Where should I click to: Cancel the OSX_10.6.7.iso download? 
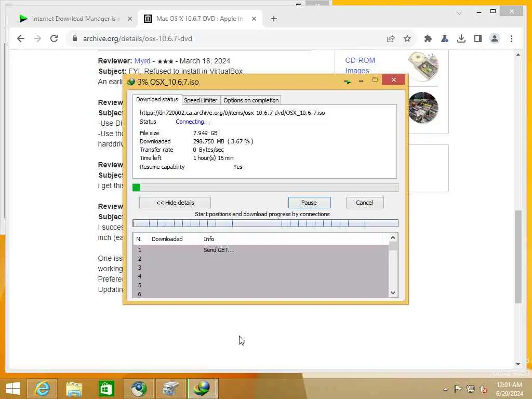(x=364, y=203)
